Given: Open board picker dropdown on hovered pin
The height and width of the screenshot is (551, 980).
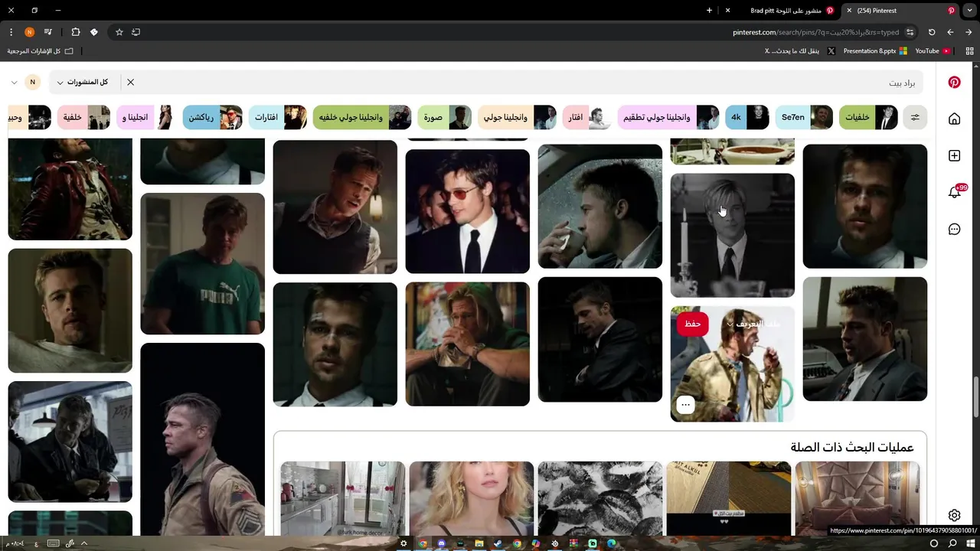Looking at the screenshot, I should point(753,324).
